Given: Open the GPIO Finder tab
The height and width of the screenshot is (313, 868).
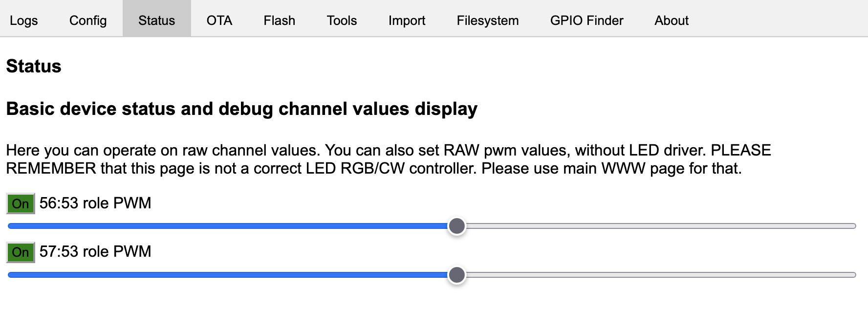Looking at the screenshot, I should pos(587,20).
